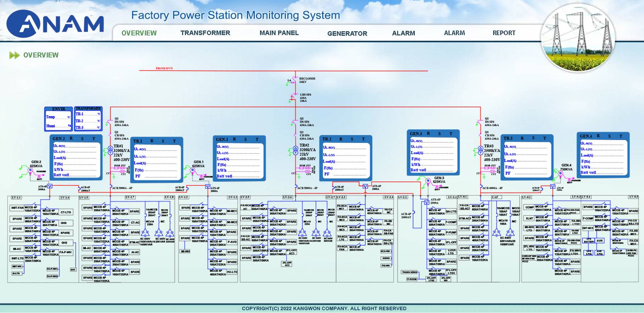Open the TR.3 readings panel

(527, 157)
